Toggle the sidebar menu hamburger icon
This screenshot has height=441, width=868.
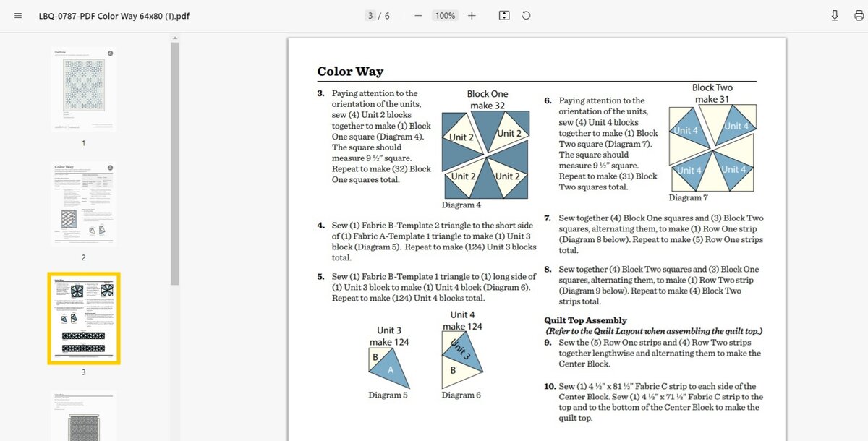point(18,16)
